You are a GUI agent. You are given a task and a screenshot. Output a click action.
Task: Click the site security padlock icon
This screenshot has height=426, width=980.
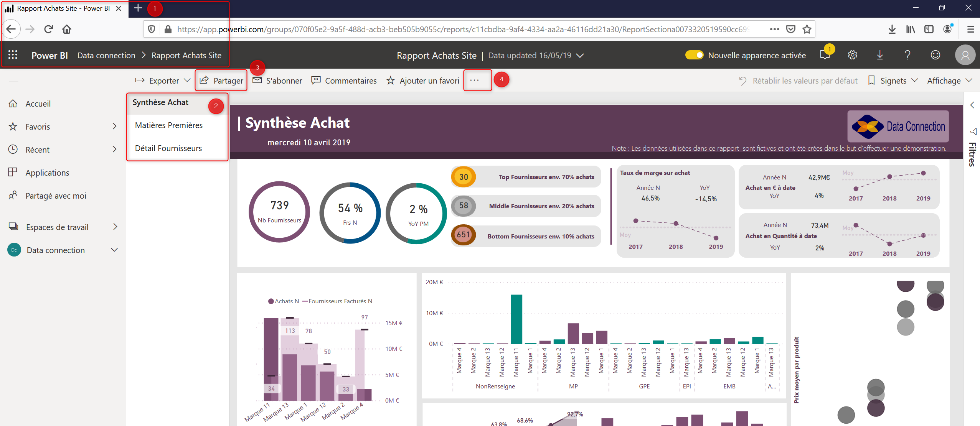click(168, 29)
